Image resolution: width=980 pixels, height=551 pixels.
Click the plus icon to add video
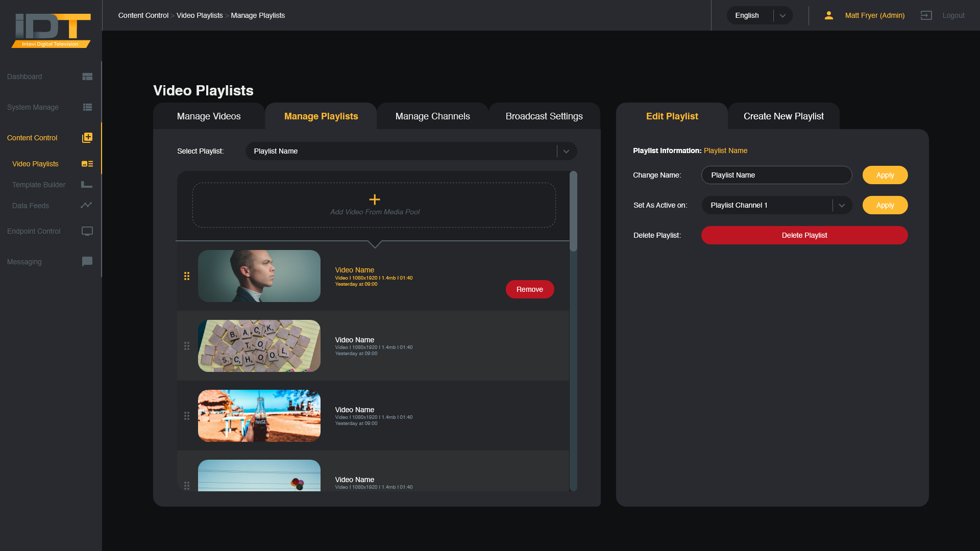[x=375, y=199]
